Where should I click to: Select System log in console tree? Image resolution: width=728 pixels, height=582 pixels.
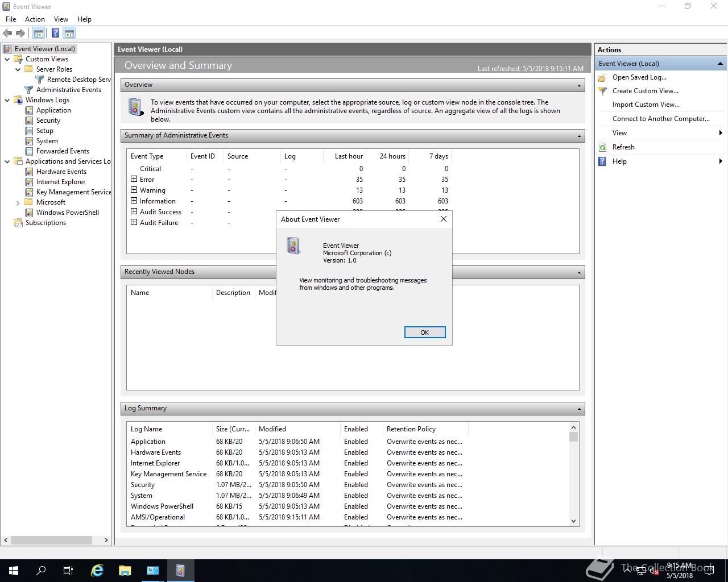point(47,141)
